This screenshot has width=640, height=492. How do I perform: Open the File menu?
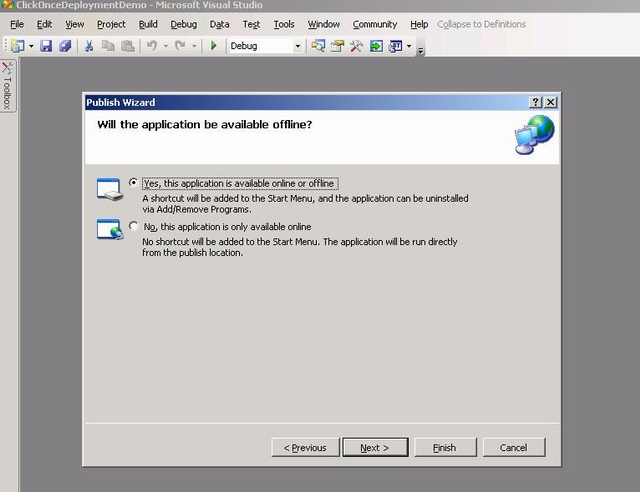(17, 24)
